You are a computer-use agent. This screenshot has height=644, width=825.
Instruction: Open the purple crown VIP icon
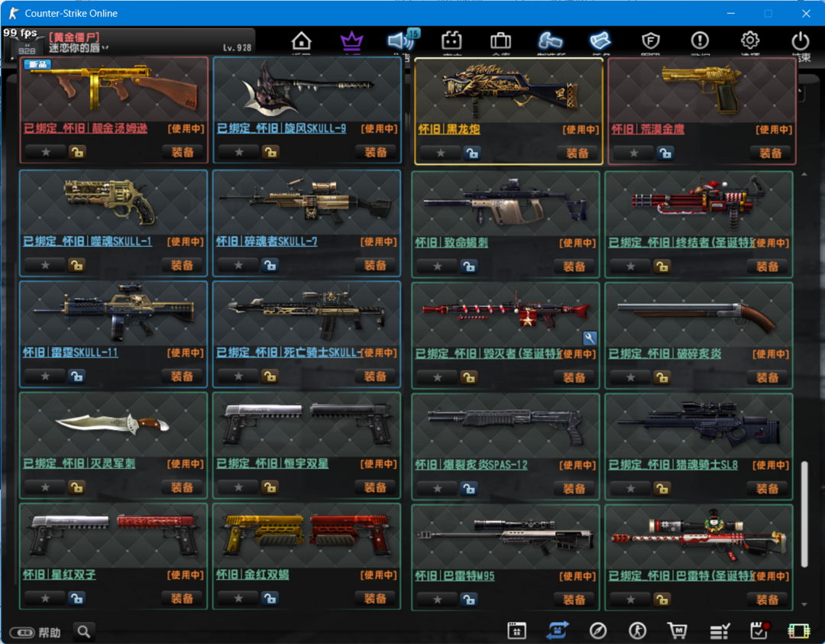click(x=351, y=40)
